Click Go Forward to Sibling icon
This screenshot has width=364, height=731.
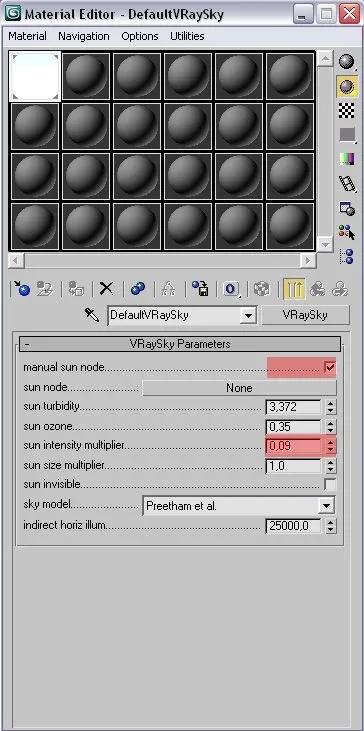[x=341, y=289]
